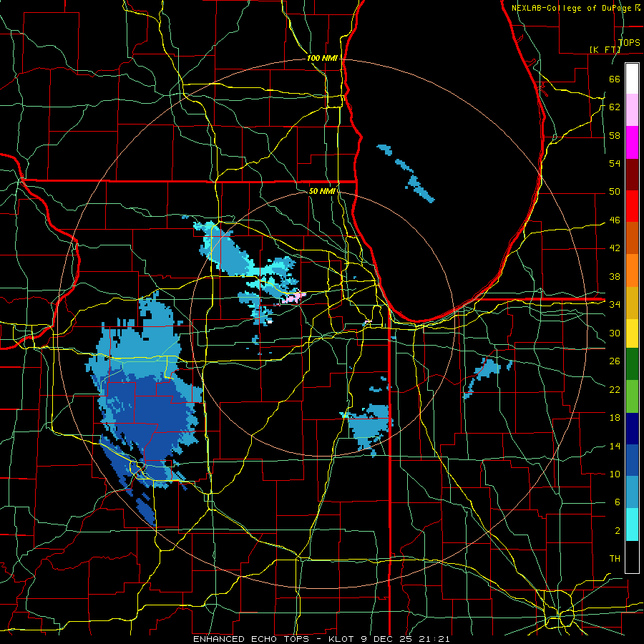This screenshot has width=644, height=644.
Task: Click the yellow legend swatch
Action: [x=632, y=333]
